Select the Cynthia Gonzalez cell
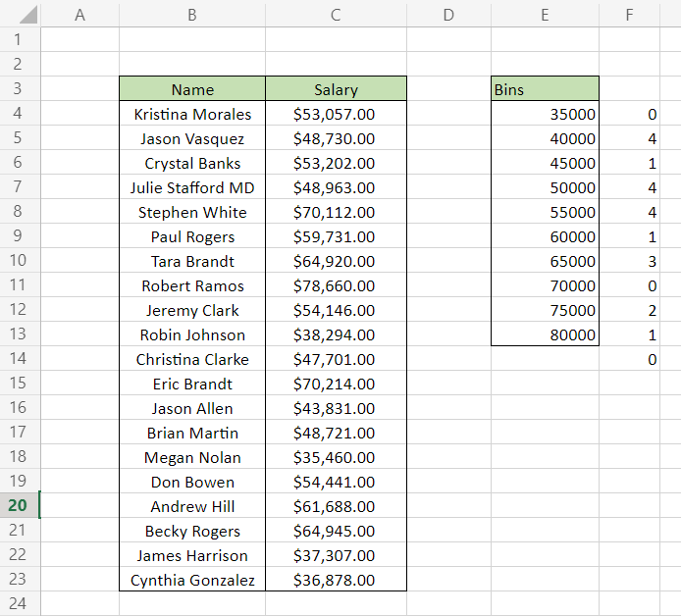Image resolution: width=681 pixels, height=616 pixels. (x=192, y=580)
